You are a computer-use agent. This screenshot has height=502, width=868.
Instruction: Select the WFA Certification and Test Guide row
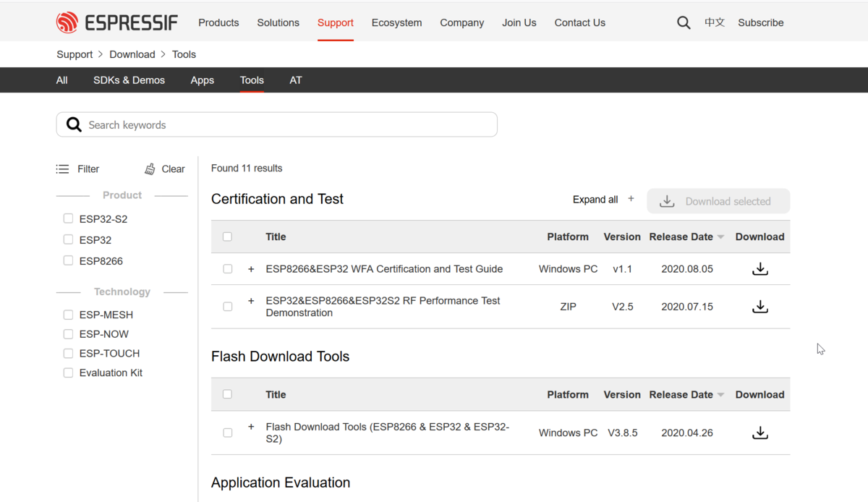pyautogui.click(x=227, y=269)
